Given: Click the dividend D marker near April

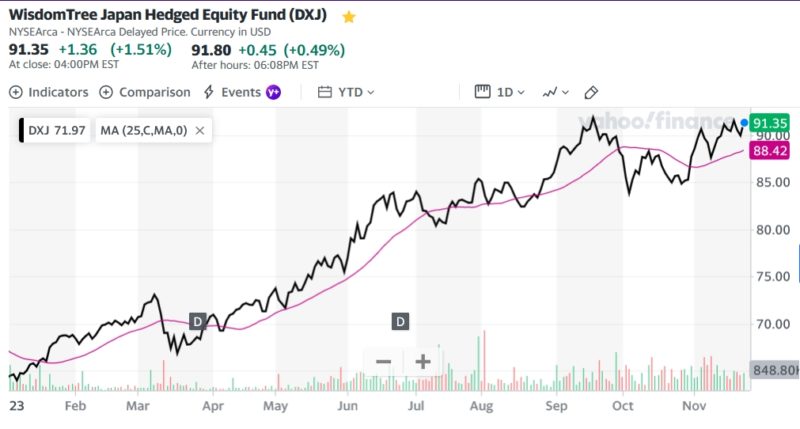Looking at the screenshot, I should point(198,321).
